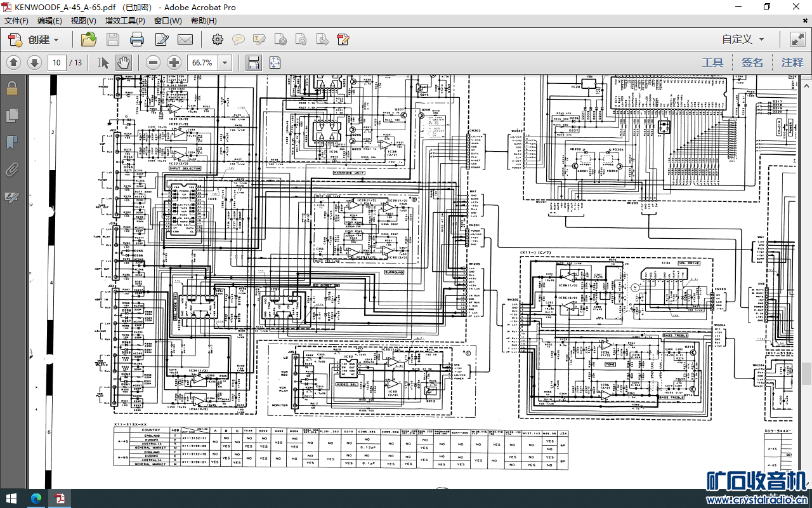812x508 pixels.
Task: Switch to the text Selection tool
Action: coord(103,62)
